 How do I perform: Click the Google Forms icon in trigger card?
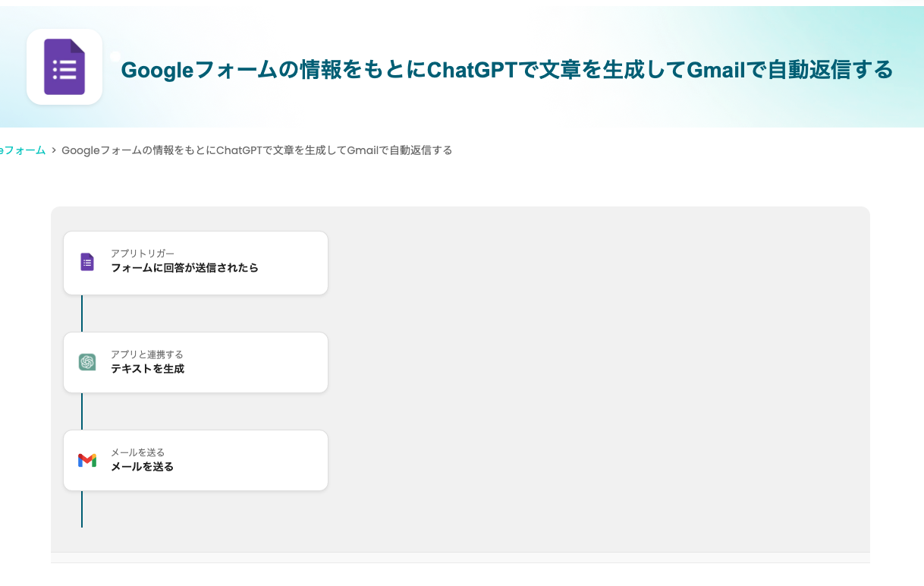[87, 262]
